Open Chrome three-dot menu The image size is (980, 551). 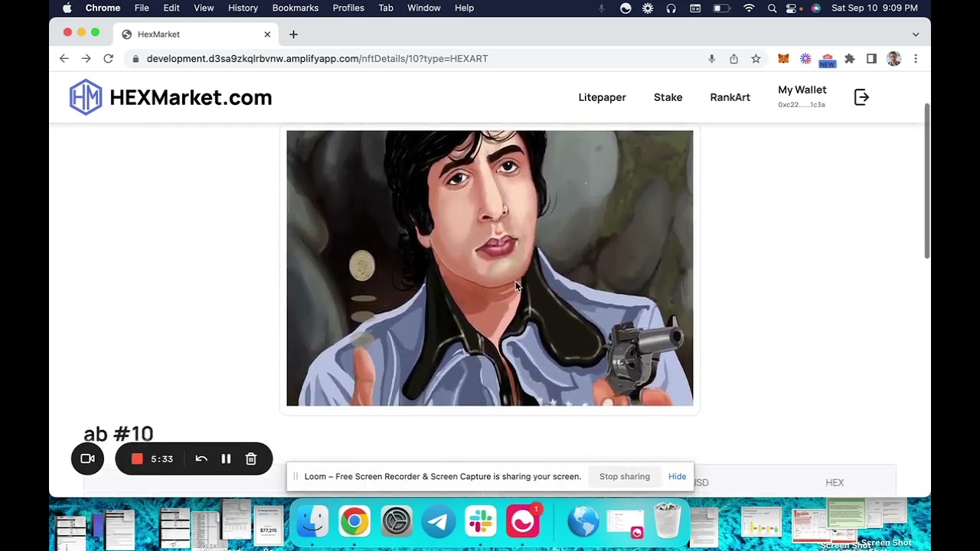(x=916, y=58)
